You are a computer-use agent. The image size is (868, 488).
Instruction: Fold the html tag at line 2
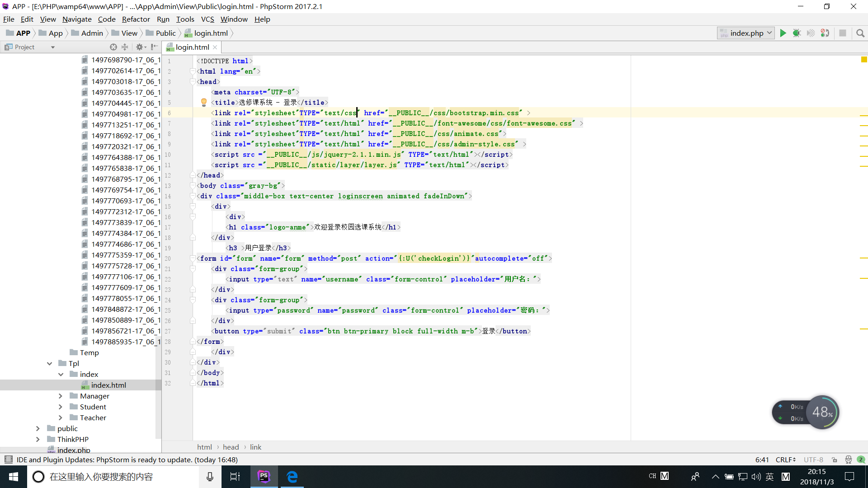pos(193,71)
